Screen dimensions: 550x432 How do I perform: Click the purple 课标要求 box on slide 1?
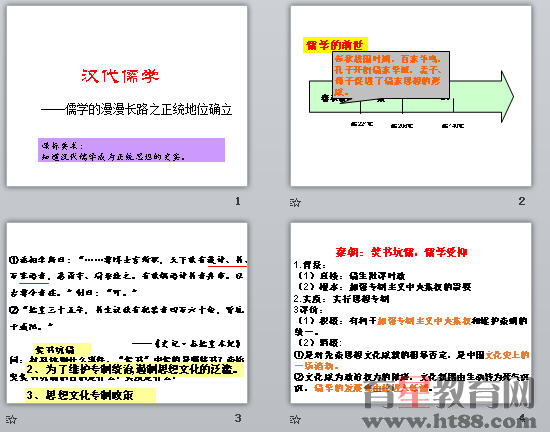[x=131, y=150]
